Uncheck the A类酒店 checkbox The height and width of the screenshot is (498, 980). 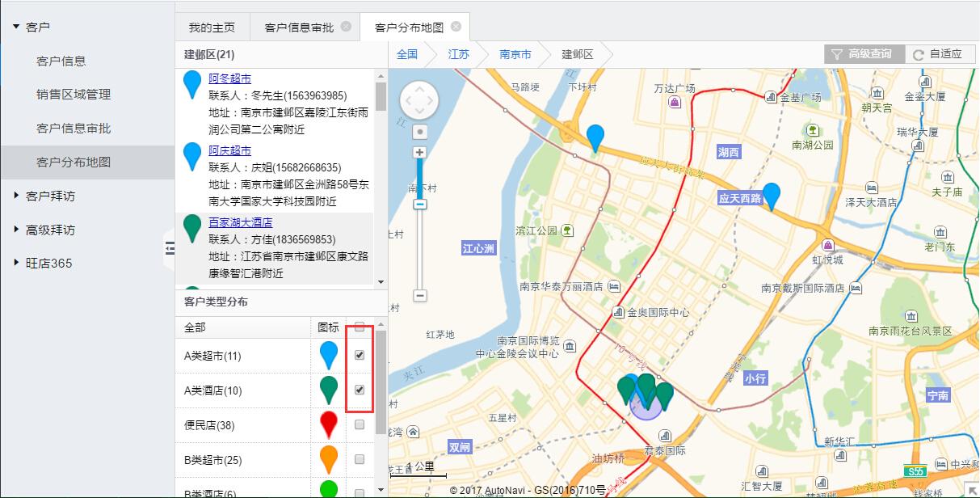click(x=360, y=390)
